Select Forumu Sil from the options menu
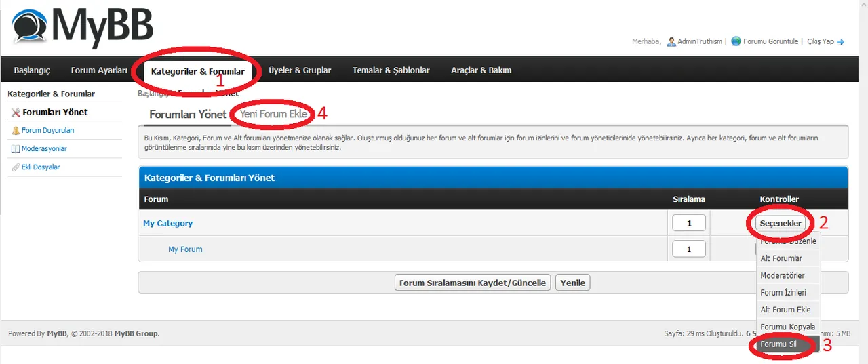 click(x=788, y=344)
